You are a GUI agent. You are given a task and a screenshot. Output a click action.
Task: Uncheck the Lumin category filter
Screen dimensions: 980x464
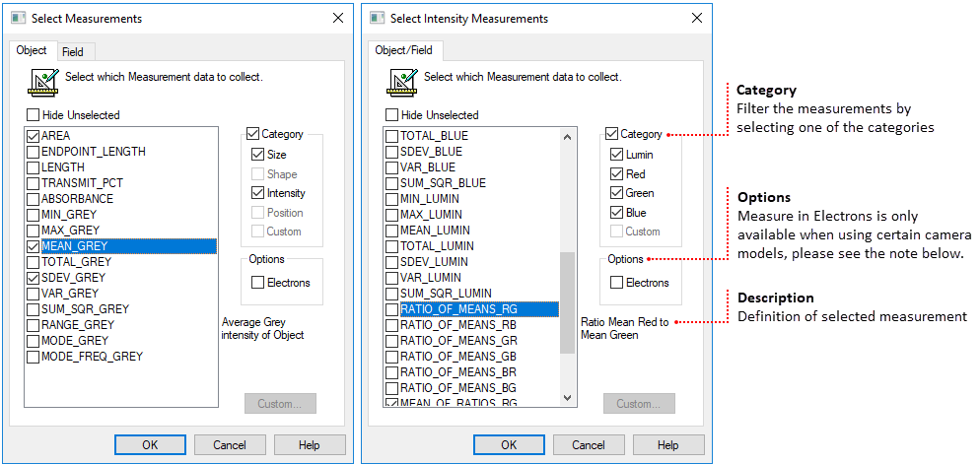tap(617, 155)
